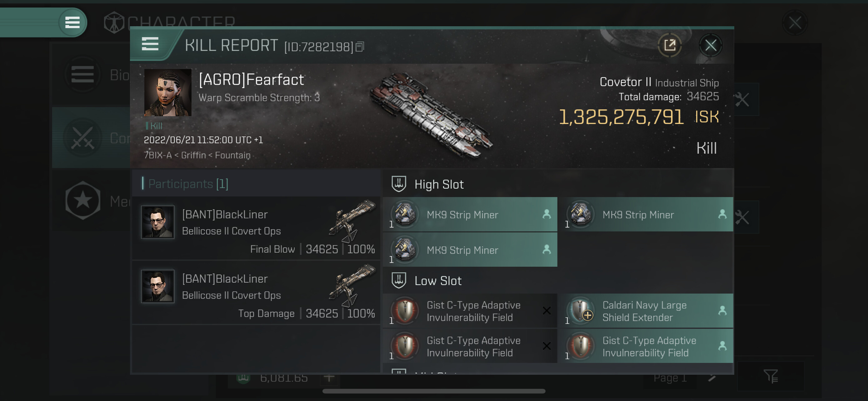Viewport: 868px width, 401px height.
Task: Open the main menu in the top-left corner
Action: click(x=72, y=22)
